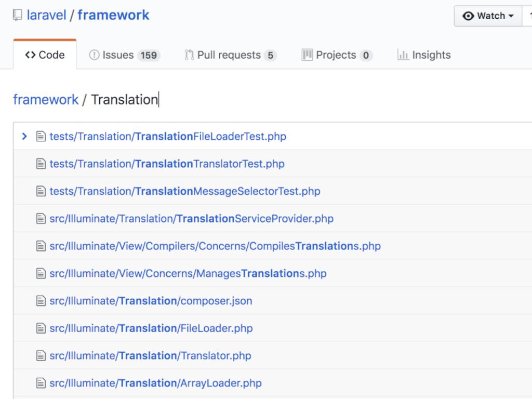Click file icon for Translation/ArrayLoader.php
This screenshot has width=532, height=399.
point(41,383)
